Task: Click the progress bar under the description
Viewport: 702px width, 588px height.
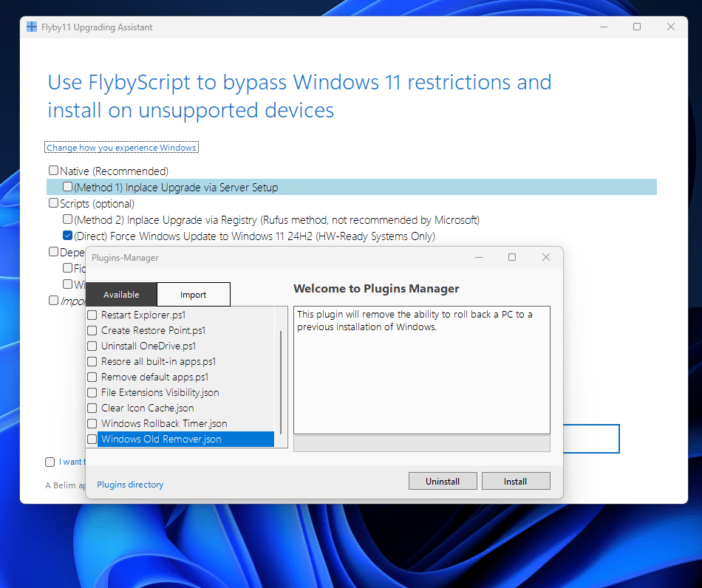Action: point(422,443)
